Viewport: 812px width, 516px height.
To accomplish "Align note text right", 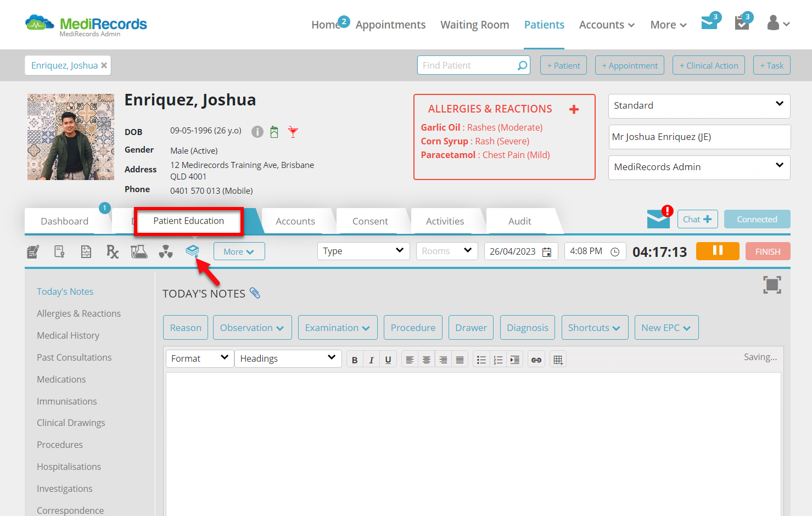I will [x=443, y=360].
